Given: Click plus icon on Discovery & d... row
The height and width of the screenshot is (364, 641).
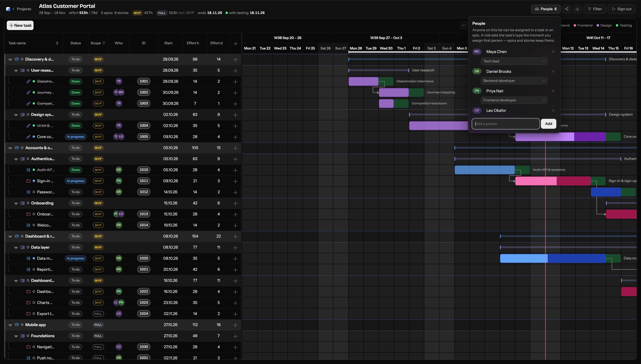Looking at the screenshot, I should tap(235, 59).
